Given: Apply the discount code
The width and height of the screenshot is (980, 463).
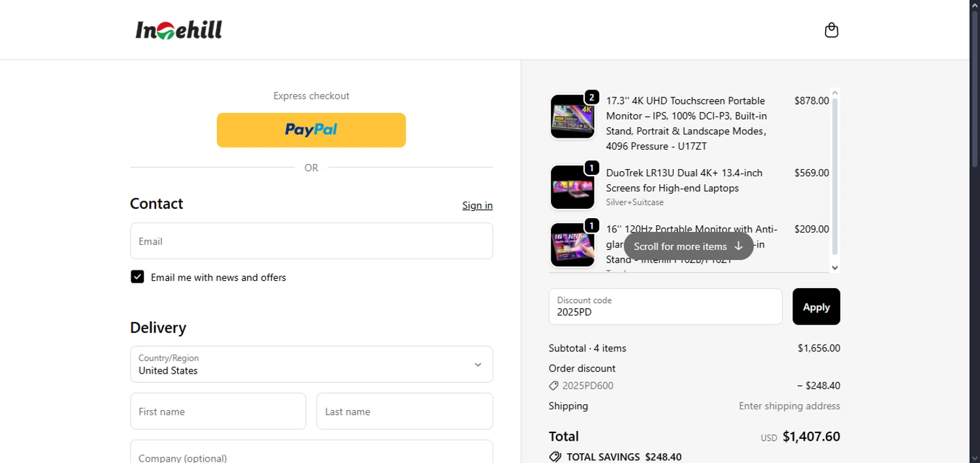Looking at the screenshot, I should click(x=816, y=306).
